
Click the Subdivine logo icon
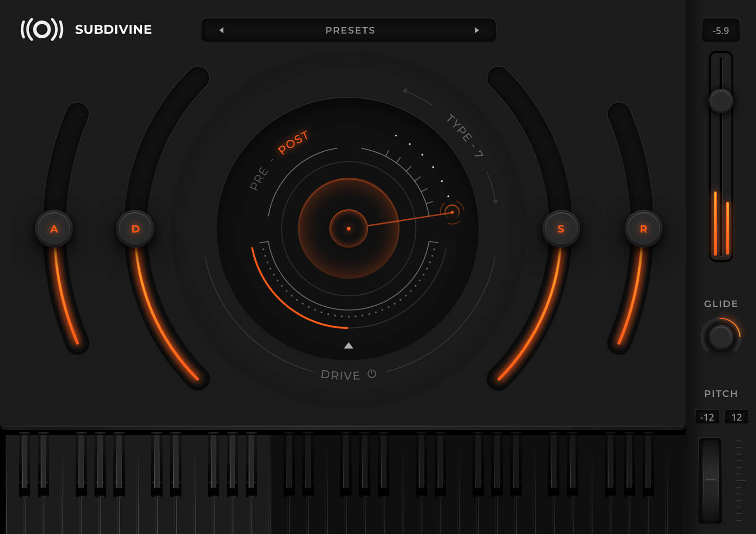point(43,30)
